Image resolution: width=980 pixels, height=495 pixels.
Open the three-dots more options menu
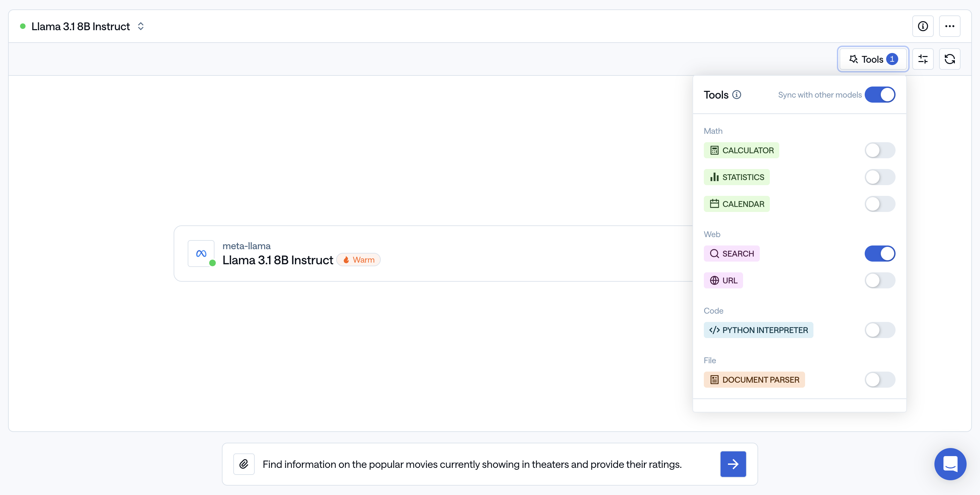tap(950, 26)
